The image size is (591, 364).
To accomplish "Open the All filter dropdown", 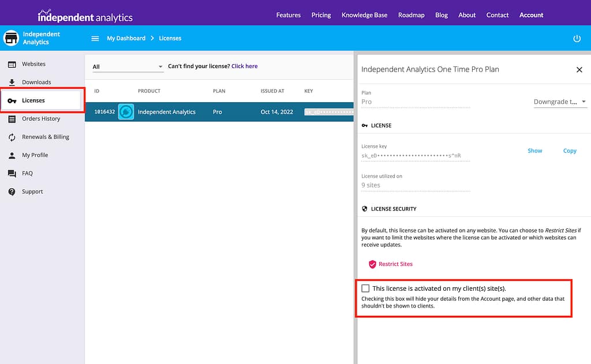I will (128, 67).
